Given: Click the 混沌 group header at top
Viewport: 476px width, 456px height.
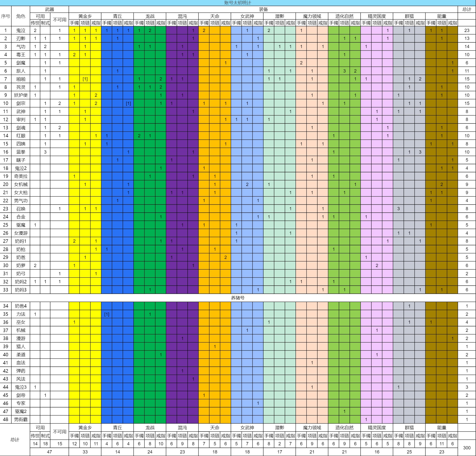Looking at the screenshot, I should pos(182,16).
